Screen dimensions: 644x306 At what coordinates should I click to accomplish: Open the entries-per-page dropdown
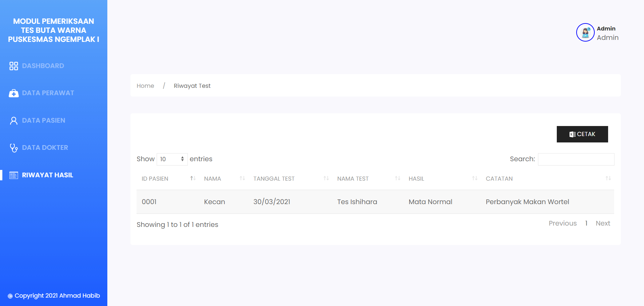point(172,159)
